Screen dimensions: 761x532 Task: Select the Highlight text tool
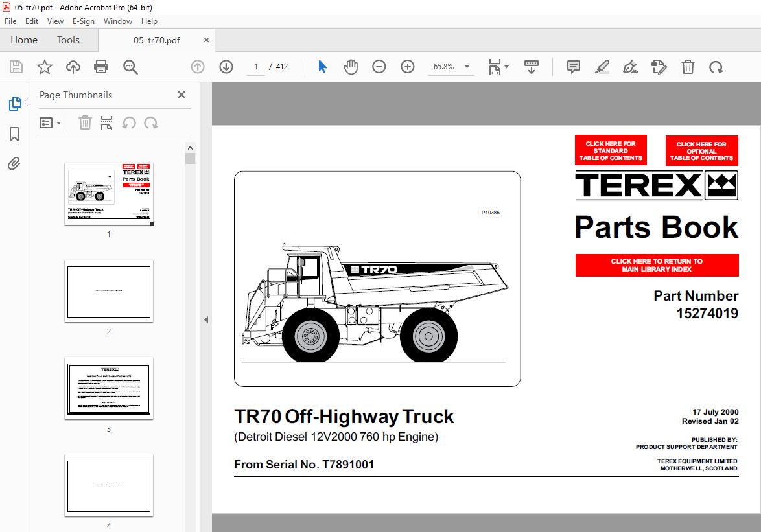point(602,67)
